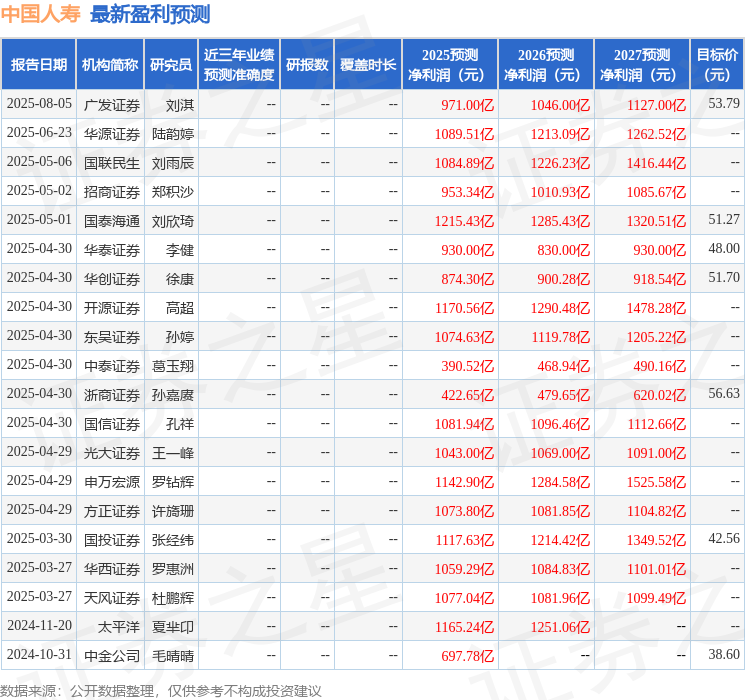Select institution 天风证券
The width and height of the screenshot is (745, 700).
point(112,598)
